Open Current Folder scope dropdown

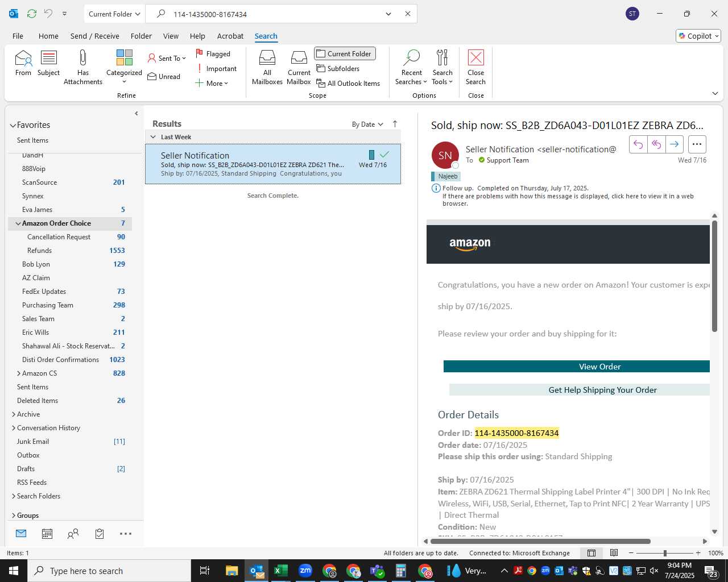click(x=114, y=14)
